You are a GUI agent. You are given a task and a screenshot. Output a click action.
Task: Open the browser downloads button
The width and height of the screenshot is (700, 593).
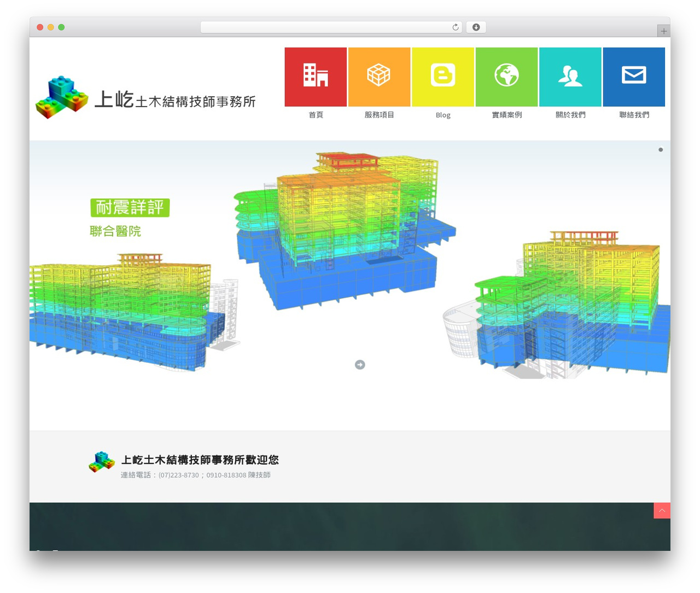coord(476,27)
